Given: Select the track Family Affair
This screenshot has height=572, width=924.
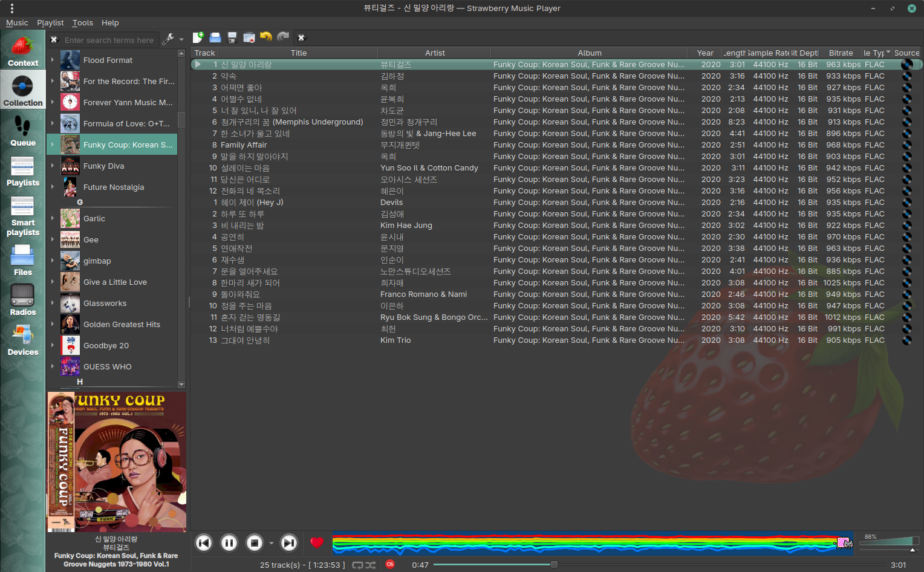Looking at the screenshot, I should click(244, 145).
